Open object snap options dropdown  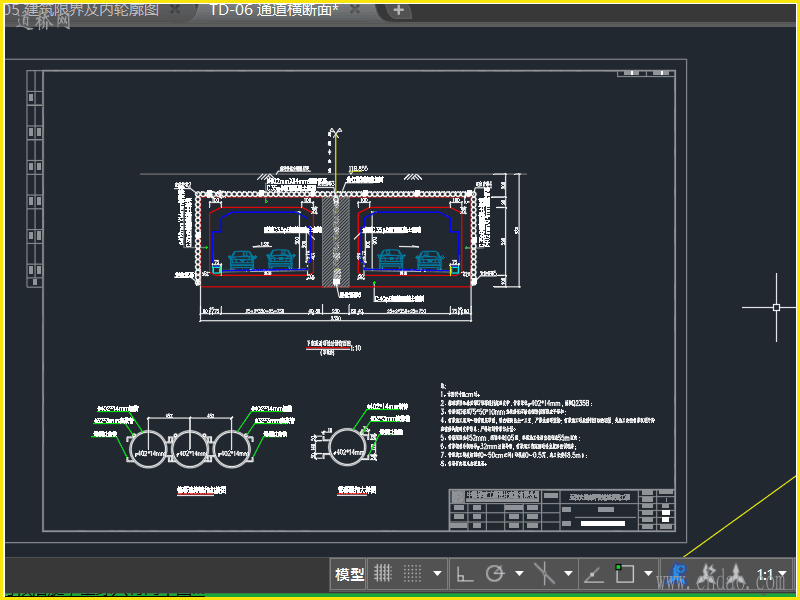coord(649,574)
